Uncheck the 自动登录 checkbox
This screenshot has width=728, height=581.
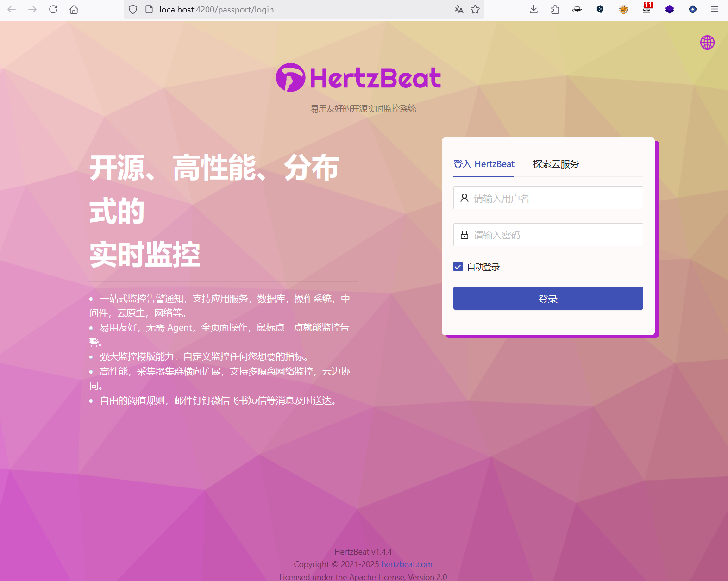[458, 267]
